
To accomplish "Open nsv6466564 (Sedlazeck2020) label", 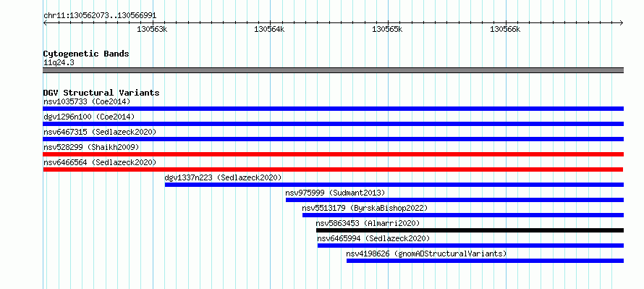I will (100, 162).
